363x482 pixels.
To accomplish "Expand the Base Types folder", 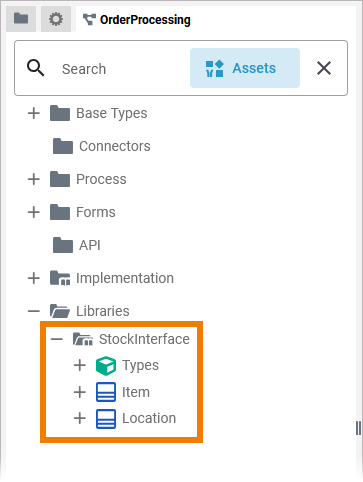I will click(34, 113).
